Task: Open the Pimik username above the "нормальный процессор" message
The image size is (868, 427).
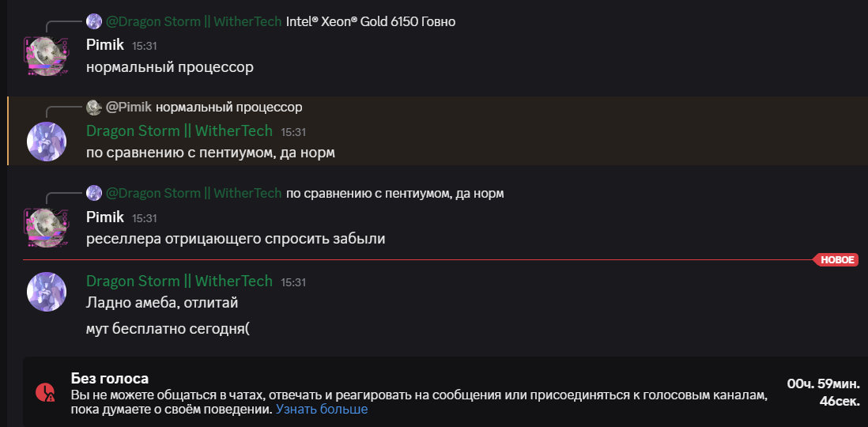Action: point(104,45)
